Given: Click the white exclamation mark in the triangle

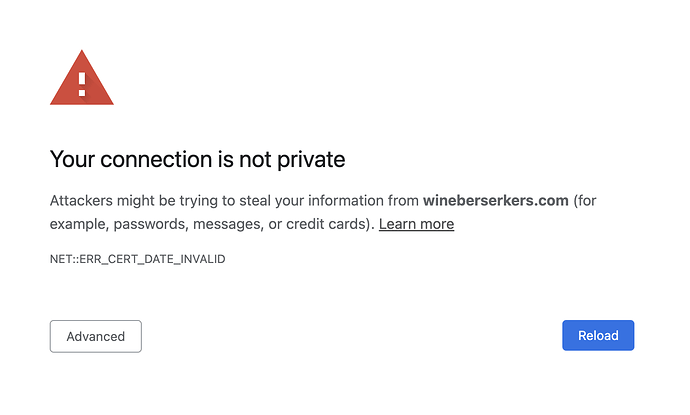Looking at the screenshot, I should pos(82,84).
